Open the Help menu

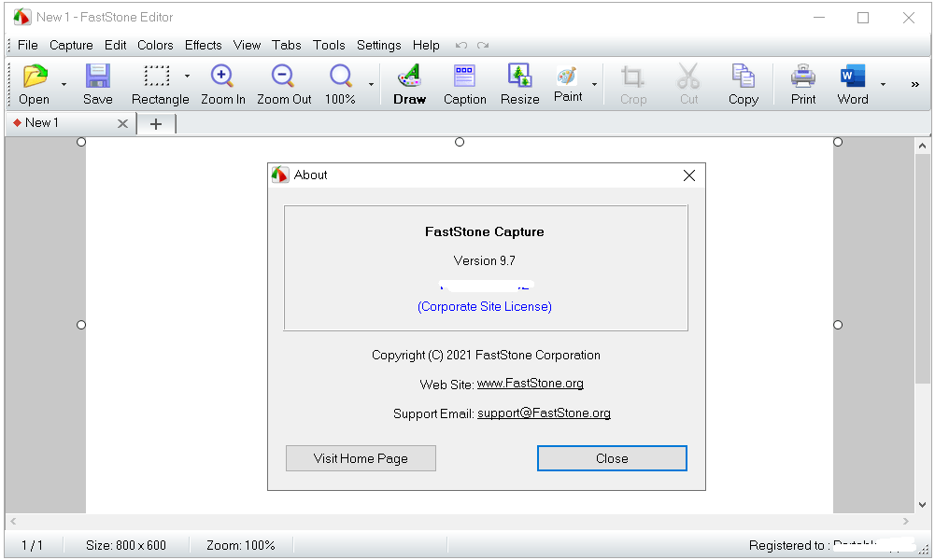(x=426, y=46)
